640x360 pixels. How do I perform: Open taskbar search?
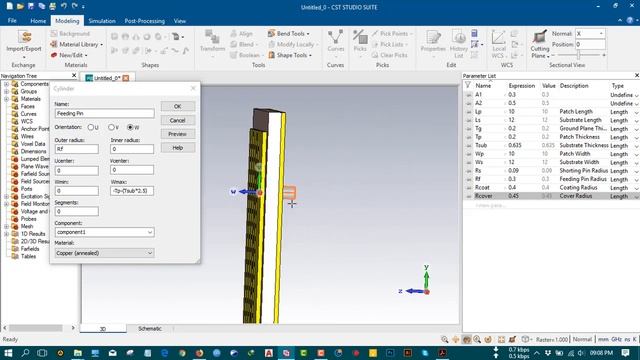(25, 353)
